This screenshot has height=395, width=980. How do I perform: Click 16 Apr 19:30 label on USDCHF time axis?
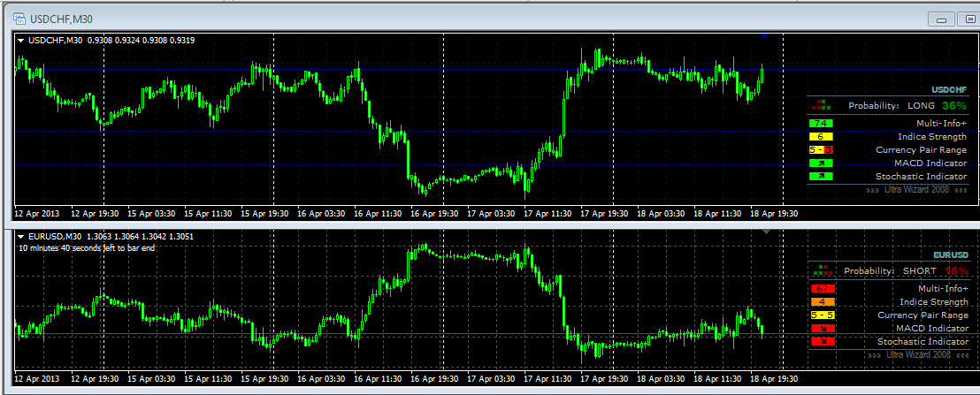pos(434,214)
